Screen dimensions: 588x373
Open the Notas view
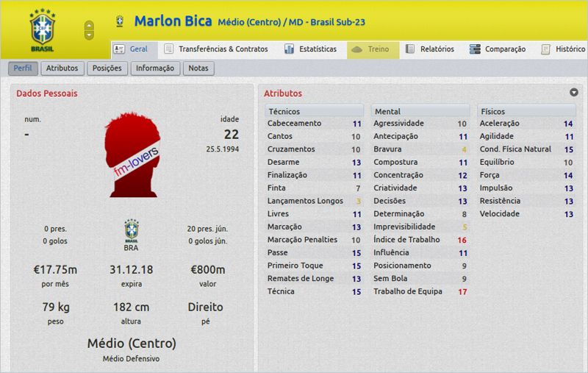click(x=198, y=68)
